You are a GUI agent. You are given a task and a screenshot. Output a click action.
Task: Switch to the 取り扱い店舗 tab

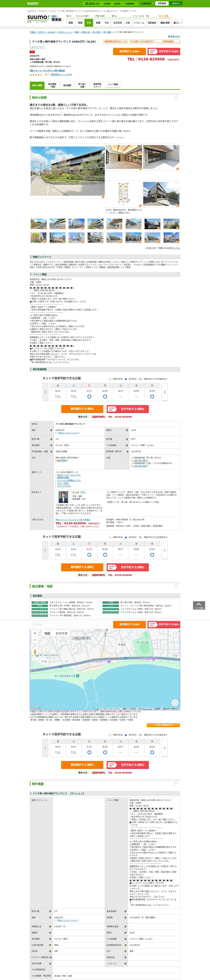(x=82, y=85)
